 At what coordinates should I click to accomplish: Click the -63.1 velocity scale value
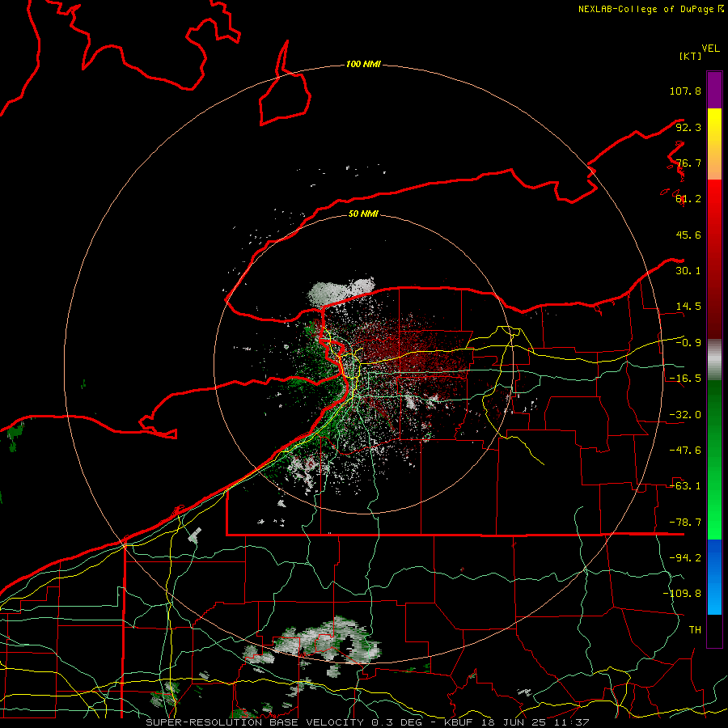tap(685, 486)
